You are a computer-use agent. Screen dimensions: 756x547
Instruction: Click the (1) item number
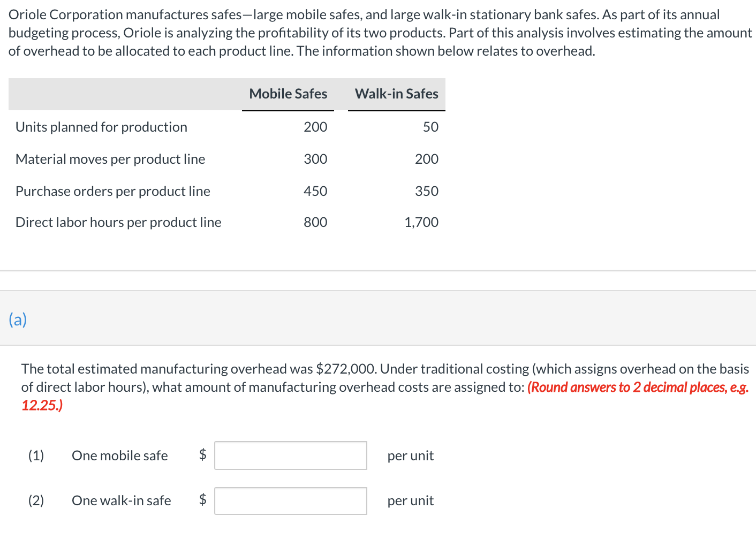tap(36, 455)
